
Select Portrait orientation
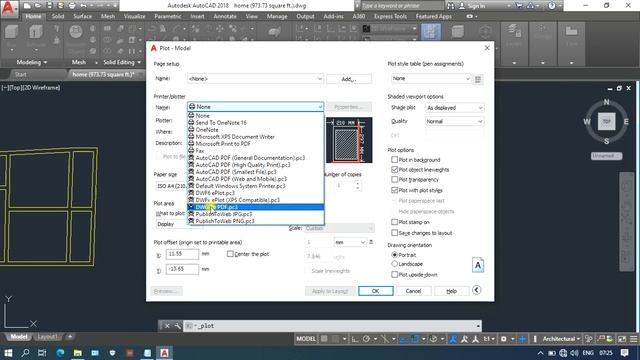tap(394, 255)
